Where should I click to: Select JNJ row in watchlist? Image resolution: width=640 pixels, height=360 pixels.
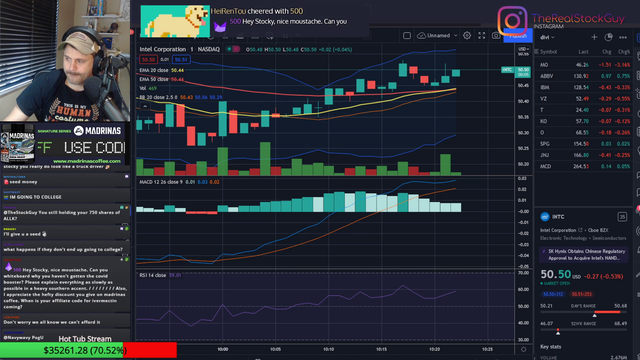[585, 155]
